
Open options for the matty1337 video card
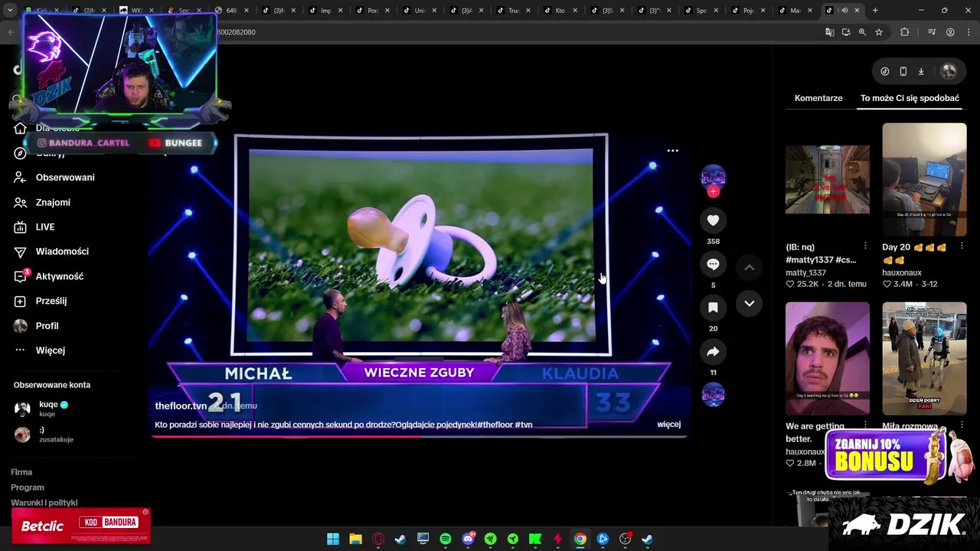865,246
